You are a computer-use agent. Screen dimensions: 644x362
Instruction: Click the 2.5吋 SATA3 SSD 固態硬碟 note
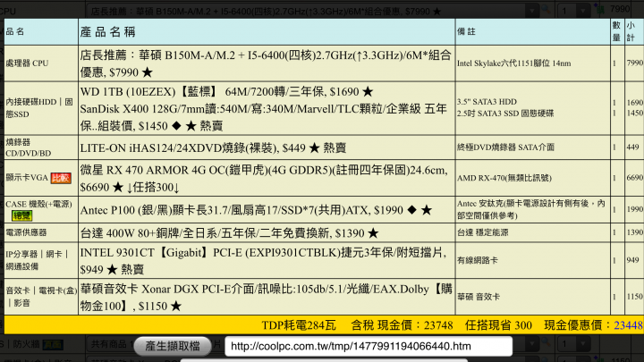(505, 114)
